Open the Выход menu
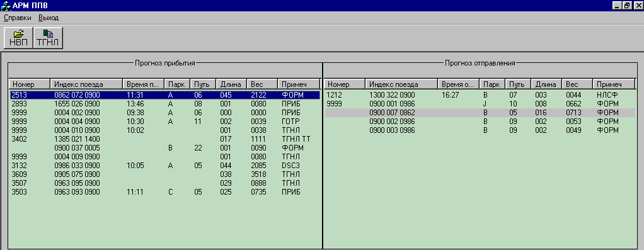Screen dimensions: 644x250 point(49,18)
